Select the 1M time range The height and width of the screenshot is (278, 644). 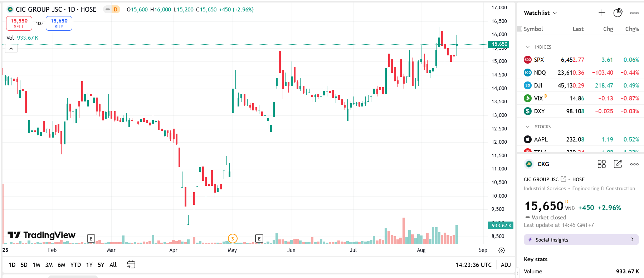pos(36,265)
